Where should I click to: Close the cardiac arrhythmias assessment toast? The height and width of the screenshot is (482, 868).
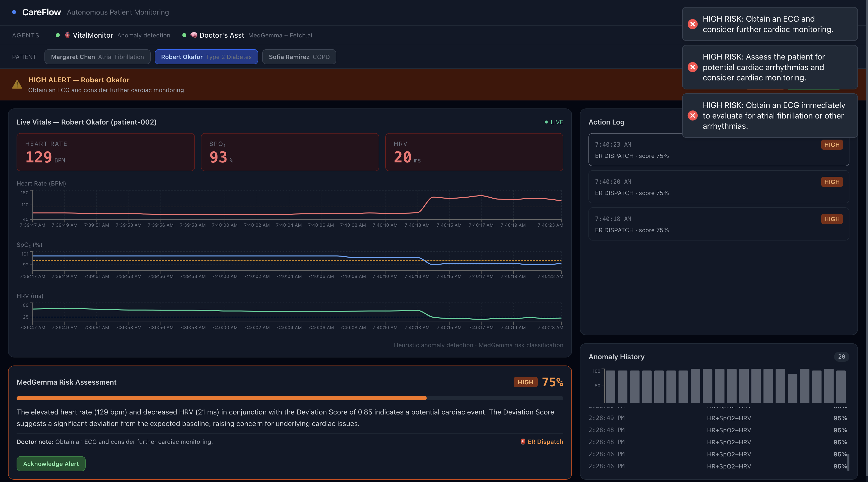coord(692,67)
